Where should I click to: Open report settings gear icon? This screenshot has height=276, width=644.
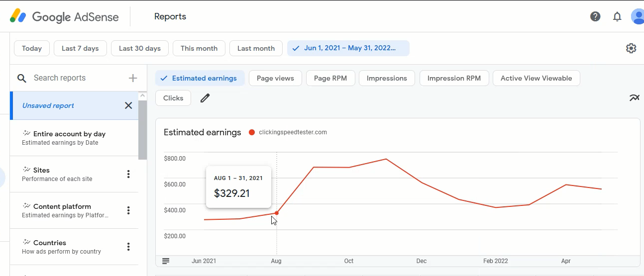click(x=631, y=48)
